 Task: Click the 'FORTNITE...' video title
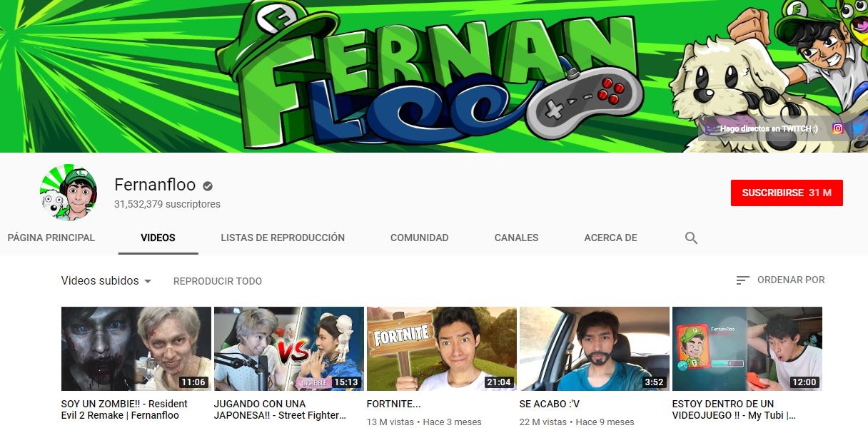pyautogui.click(x=394, y=404)
